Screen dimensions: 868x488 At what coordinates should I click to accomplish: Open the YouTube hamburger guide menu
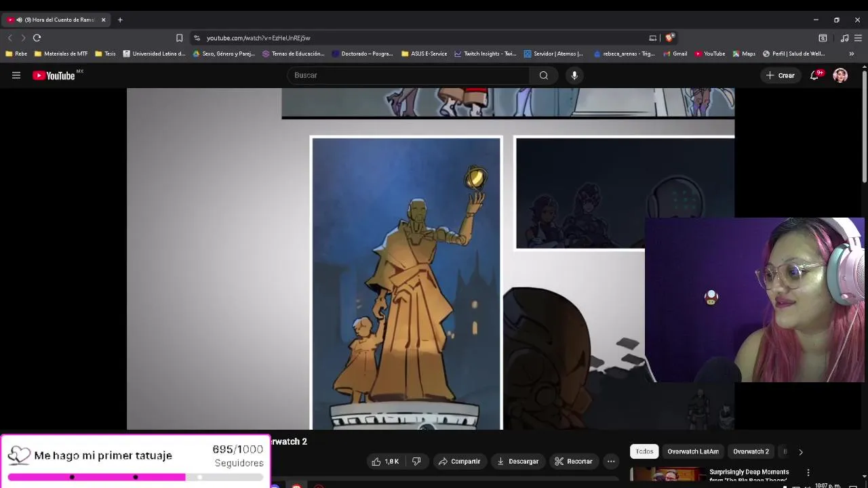[16, 75]
